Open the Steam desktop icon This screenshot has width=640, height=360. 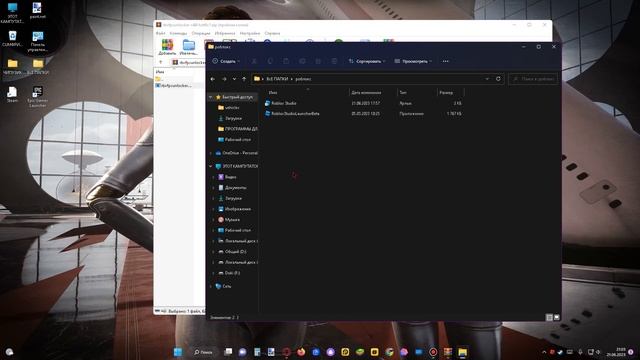[x=12, y=95]
